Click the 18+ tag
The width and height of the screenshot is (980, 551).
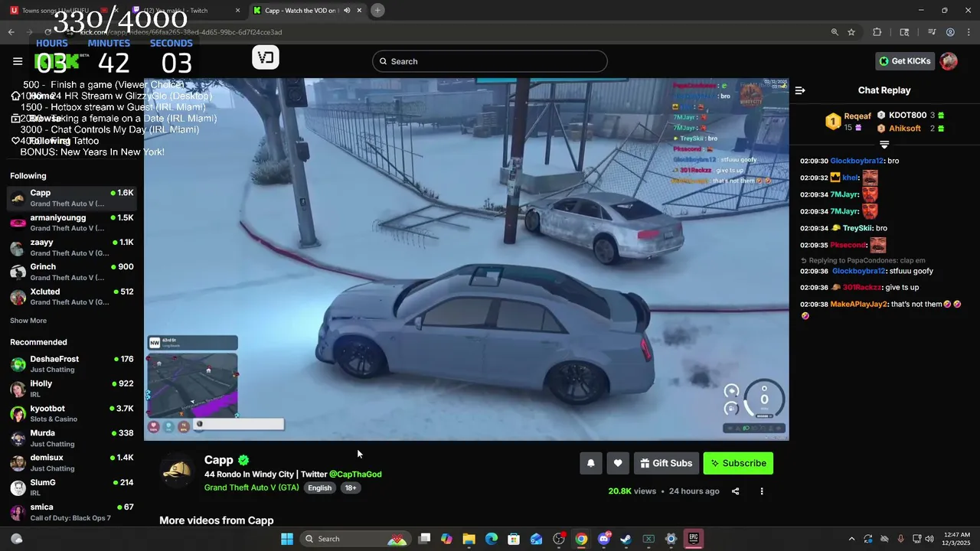tap(350, 487)
